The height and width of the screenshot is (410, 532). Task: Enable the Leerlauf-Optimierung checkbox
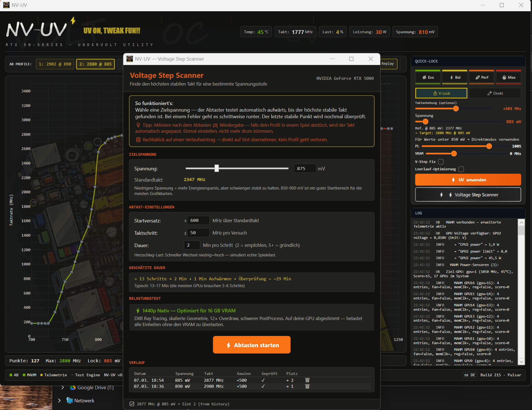pos(461,169)
